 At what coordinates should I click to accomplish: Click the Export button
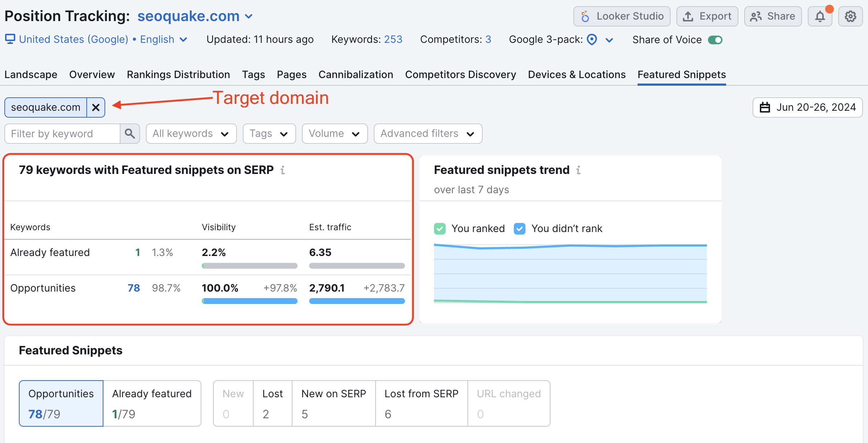pos(707,16)
